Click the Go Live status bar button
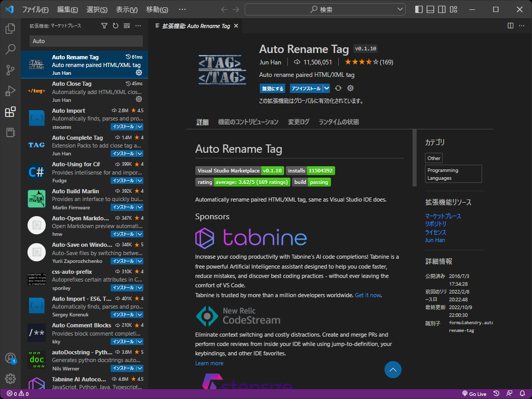Screen dimensions: 532x399 tap(474, 394)
